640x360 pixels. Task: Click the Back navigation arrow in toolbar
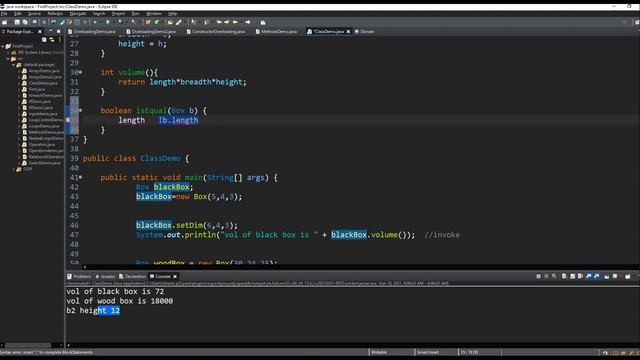tap(235, 22)
